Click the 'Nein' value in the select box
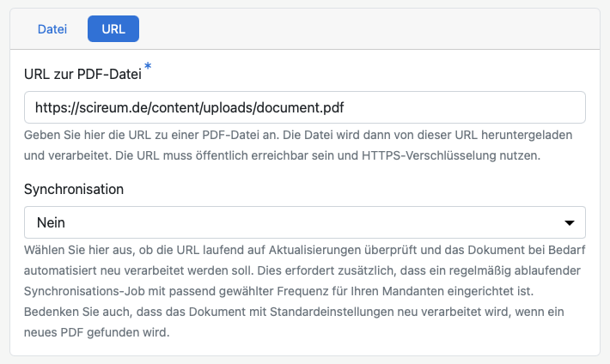Screen dimensions: 610x364 pos(51,222)
